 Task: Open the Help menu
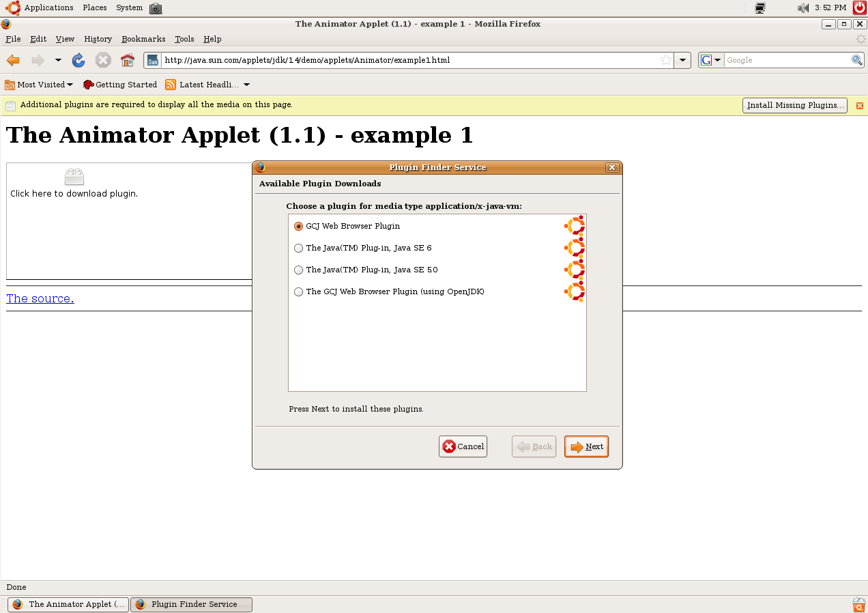click(x=212, y=39)
